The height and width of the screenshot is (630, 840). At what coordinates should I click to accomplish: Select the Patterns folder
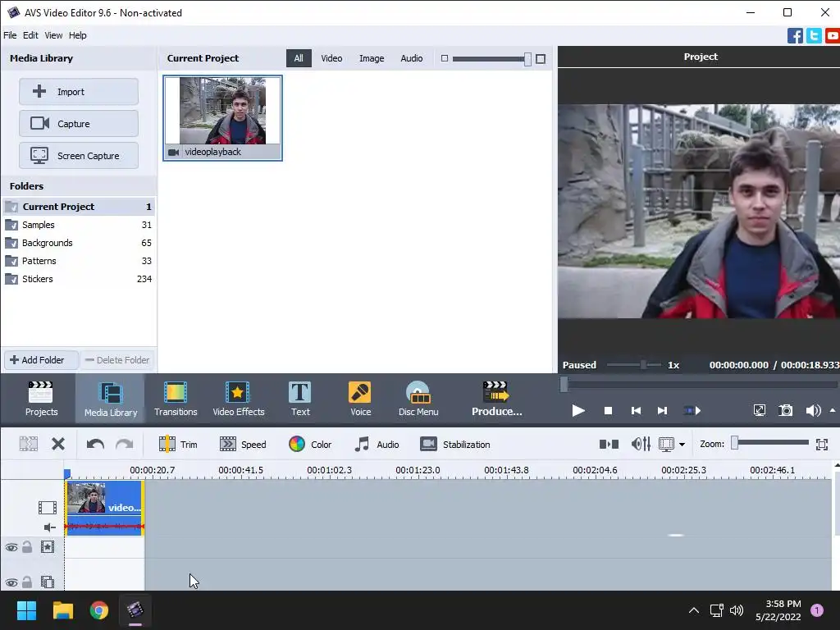(x=79, y=261)
